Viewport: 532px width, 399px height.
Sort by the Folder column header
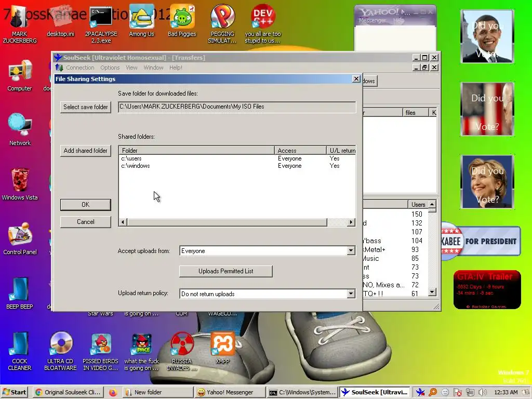(196, 150)
